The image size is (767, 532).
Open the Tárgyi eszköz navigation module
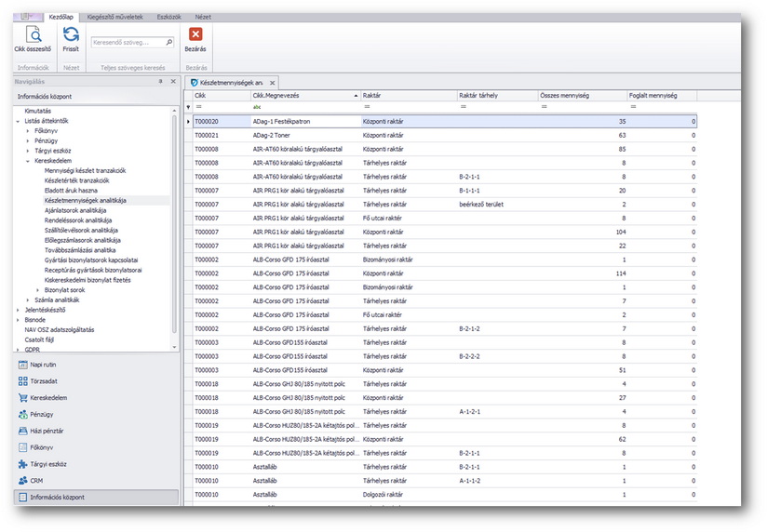pyautogui.click(x=48, y=463)
